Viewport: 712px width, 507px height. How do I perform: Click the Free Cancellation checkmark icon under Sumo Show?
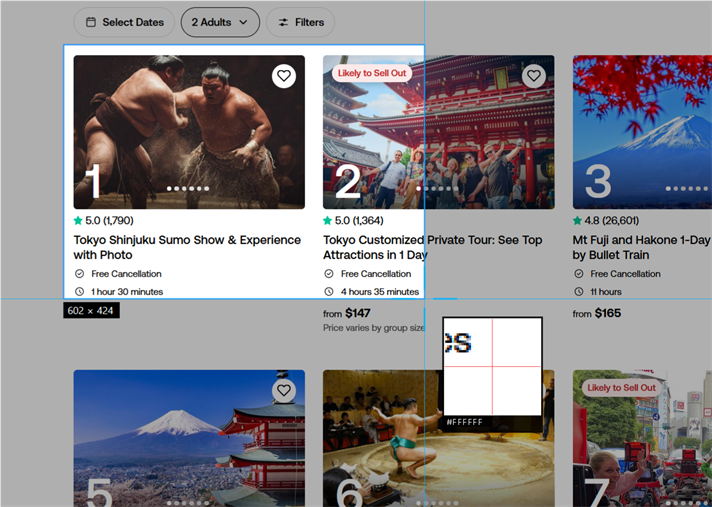coord(79,274)
